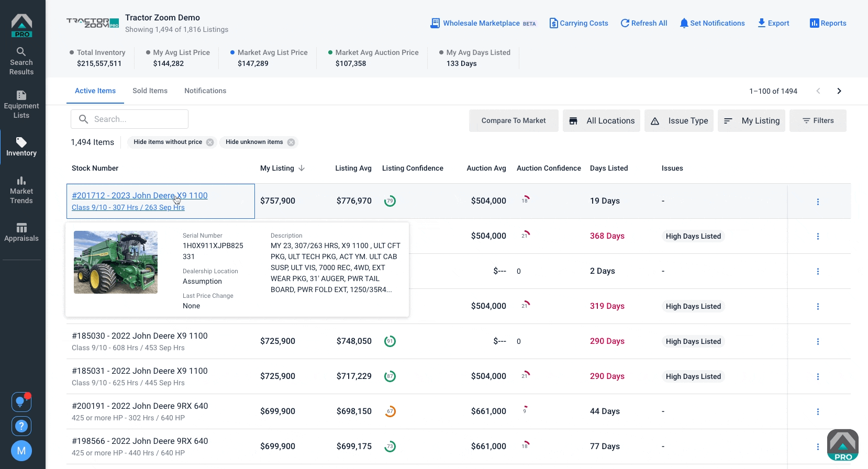
Task: Click listing confidence gauge 87
Action: [390, 376]
